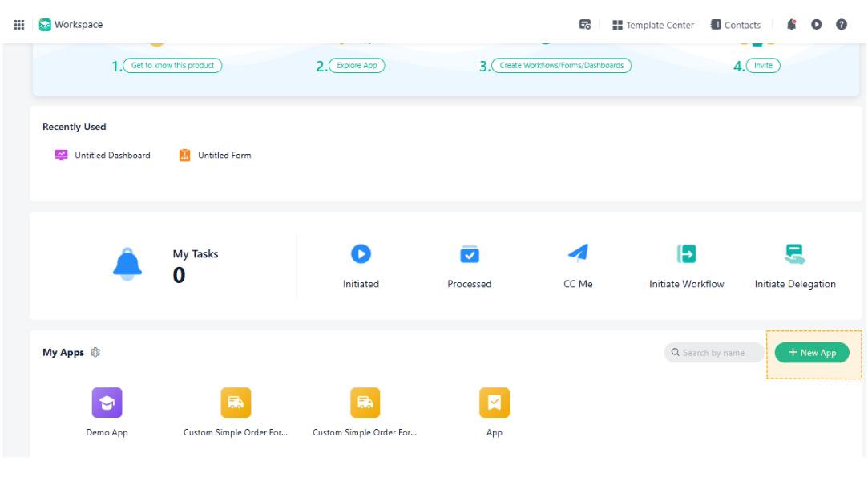The width and height of the screenshot is (868, 486).
Task: Open Template Center
Action: pyautogui.click(x=652, y=25)
